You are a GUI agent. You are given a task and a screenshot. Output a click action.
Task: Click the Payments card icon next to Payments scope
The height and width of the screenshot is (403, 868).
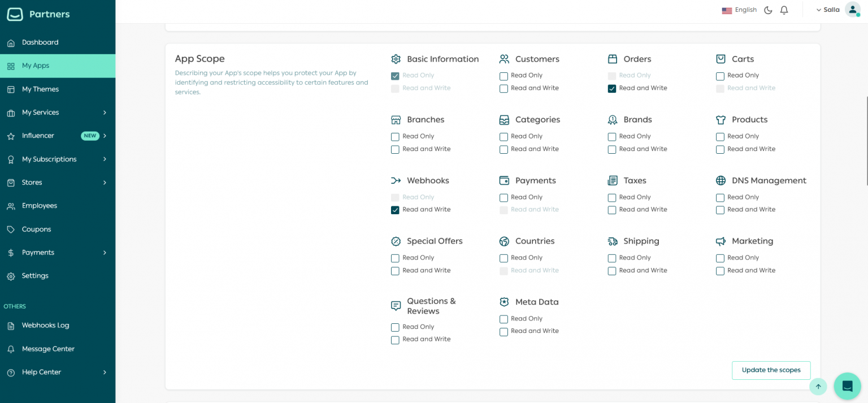(504, 180)
